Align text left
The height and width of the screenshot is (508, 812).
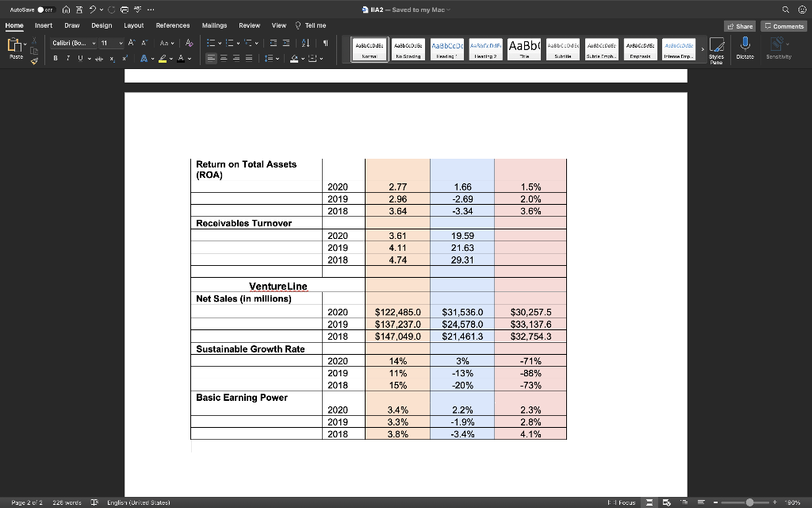[211, 59]
